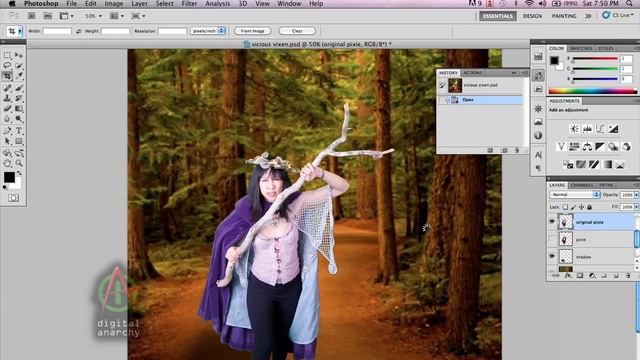Add a Vibrance adjustment
This screenshot has height=360, width=640.
[561, 147]
